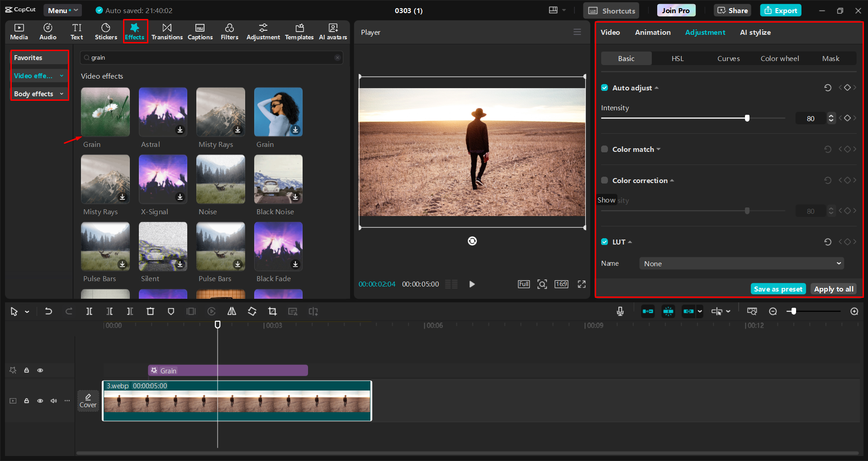
Task: Mute the 3.webp video track
Action: click(x=53, y=400)
